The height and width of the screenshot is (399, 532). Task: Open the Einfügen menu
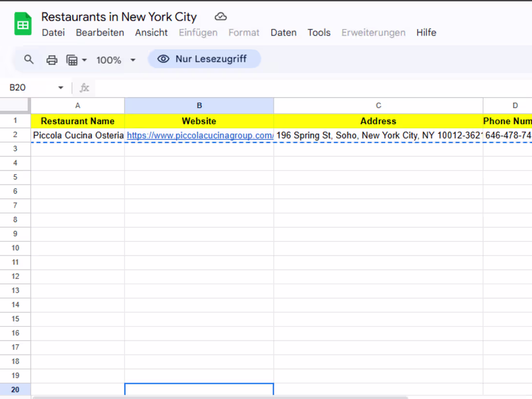(x=198, y=32)
